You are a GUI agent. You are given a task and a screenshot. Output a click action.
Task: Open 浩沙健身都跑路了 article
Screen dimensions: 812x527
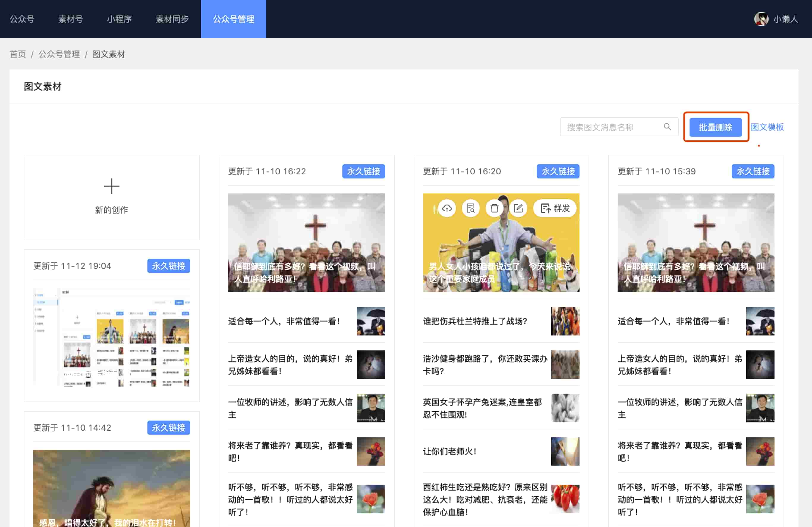tap(485, 365)
